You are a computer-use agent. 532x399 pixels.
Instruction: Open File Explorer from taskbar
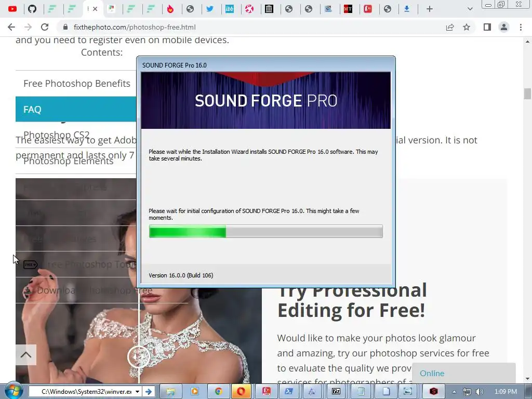coord(170,392)
